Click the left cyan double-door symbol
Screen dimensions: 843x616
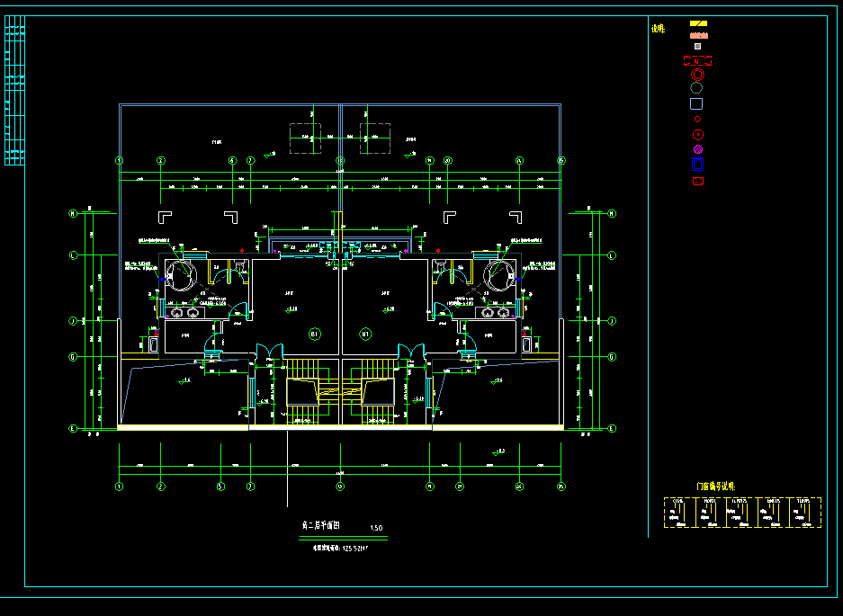point(269,352)
